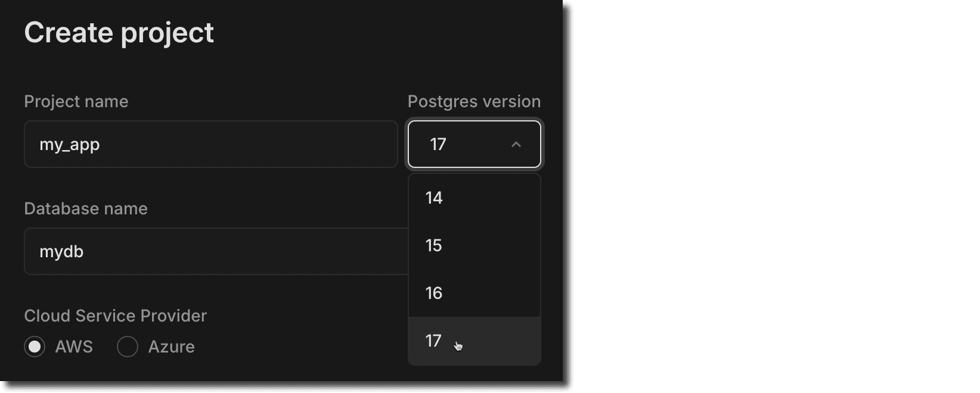980x393 pixels.
Task: Click the "Project name" field label
Action: [x=76, y=101]
